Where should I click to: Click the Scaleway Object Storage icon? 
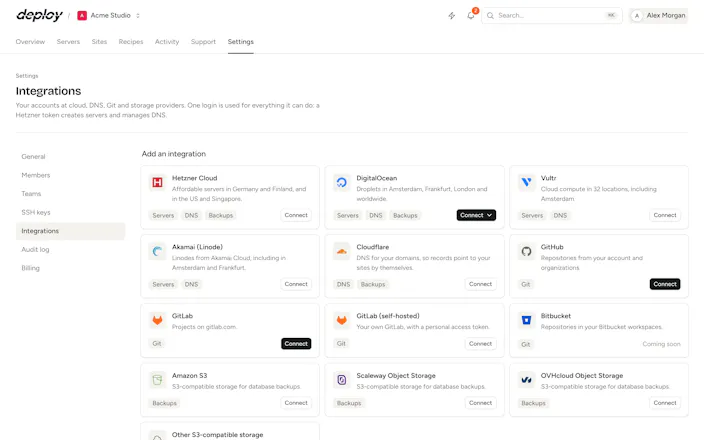342,380
